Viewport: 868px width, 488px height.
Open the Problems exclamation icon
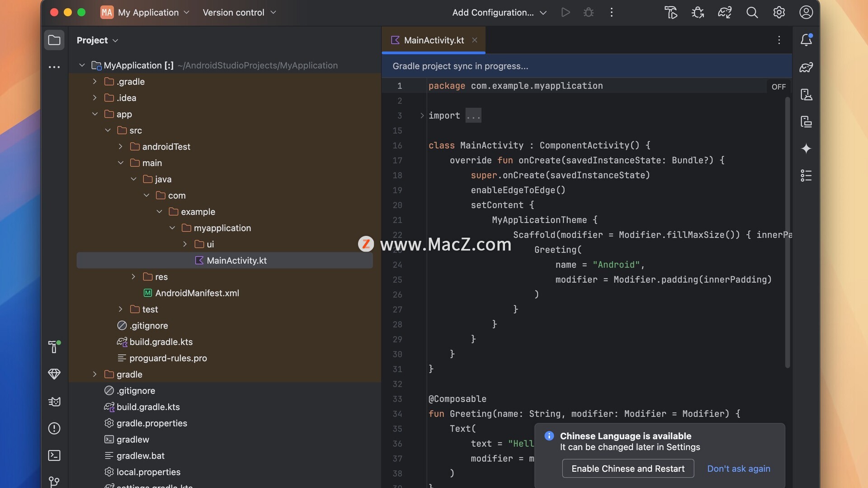54,428
